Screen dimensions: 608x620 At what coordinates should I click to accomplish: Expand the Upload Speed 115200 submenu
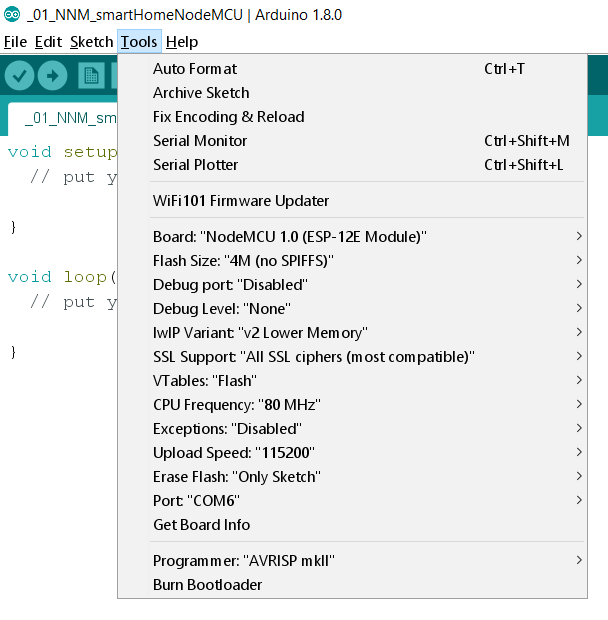[x=352, y=453]
